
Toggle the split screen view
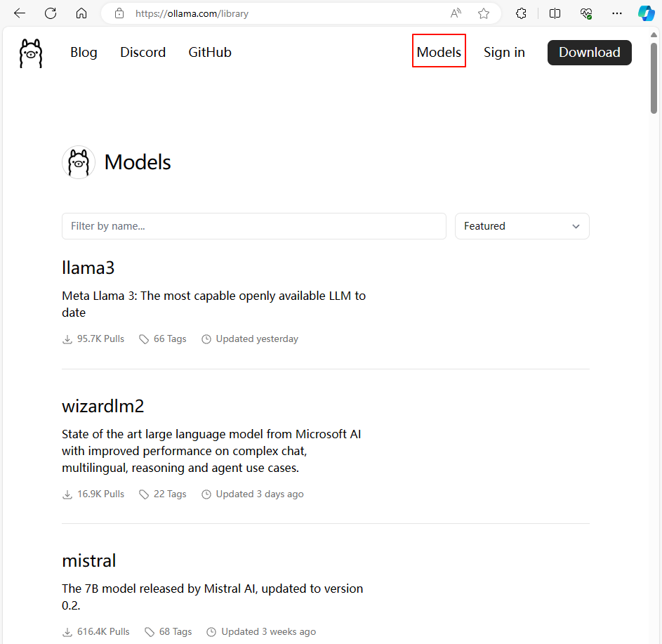555,13
